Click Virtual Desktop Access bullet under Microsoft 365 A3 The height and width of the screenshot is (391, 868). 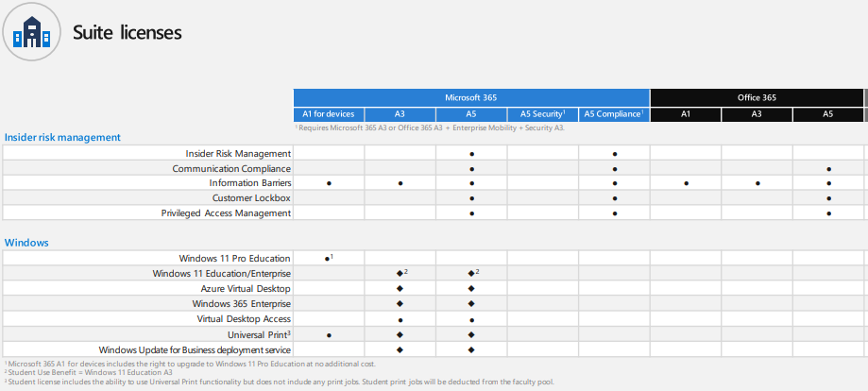point(400,320)
